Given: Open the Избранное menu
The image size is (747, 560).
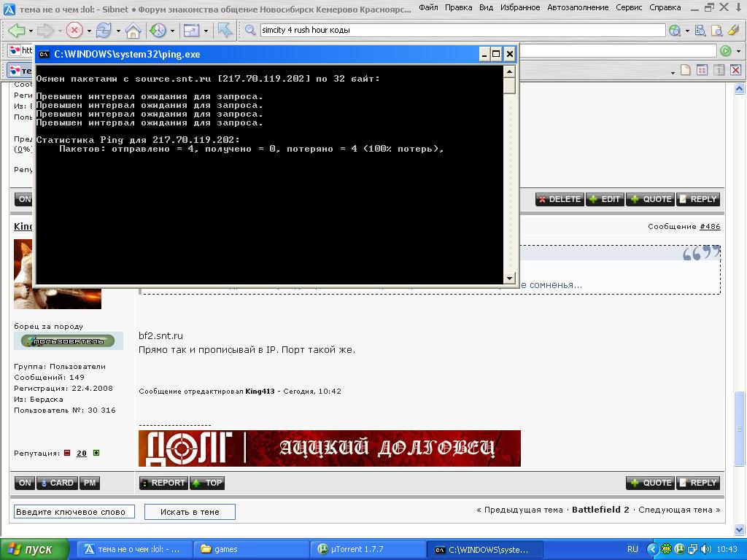Looking at the screenshot, I should click(519, 7).
